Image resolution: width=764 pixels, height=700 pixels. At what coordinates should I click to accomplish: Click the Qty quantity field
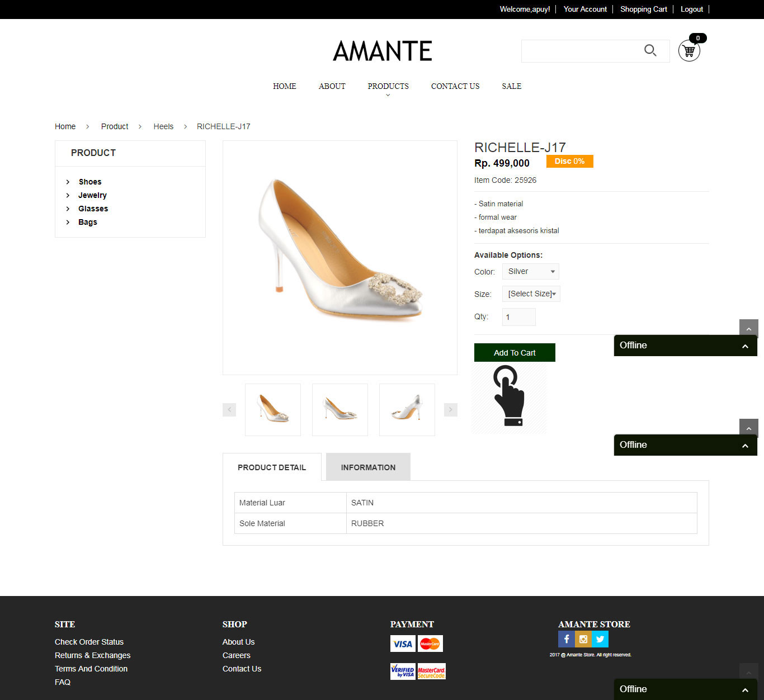point(519,317)
